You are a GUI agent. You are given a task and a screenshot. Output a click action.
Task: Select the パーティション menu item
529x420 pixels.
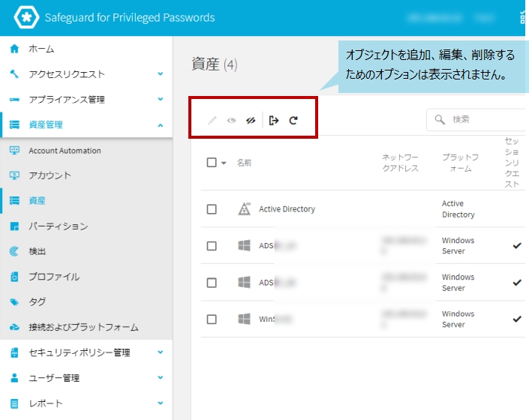[x=86, y=226]
